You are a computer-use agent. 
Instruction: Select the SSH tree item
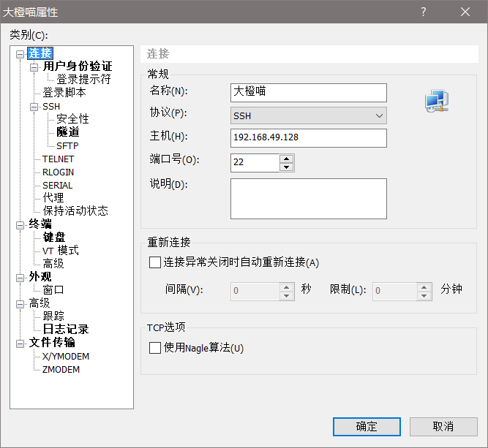51,107
